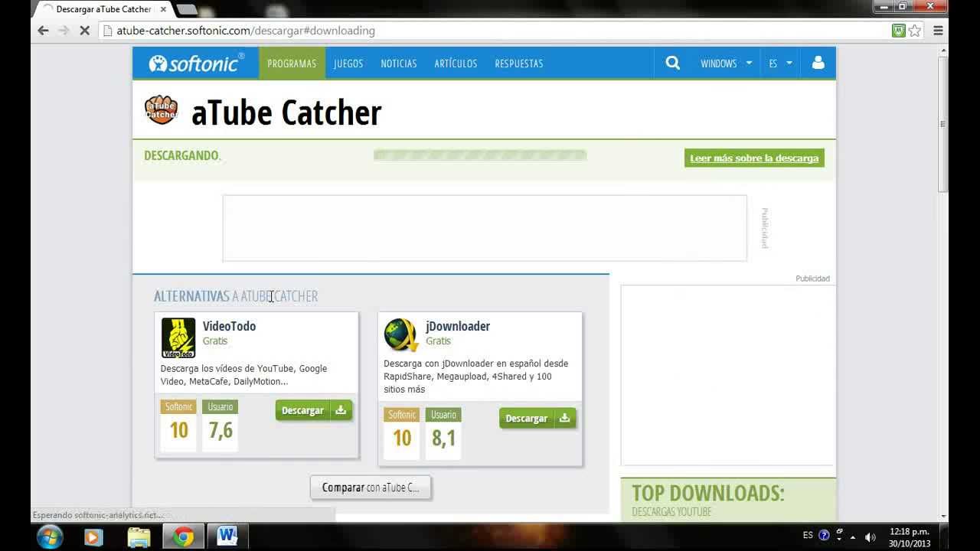Click the Softonic logo
This screenshot has height=551, width=980.
click(196, 63)
